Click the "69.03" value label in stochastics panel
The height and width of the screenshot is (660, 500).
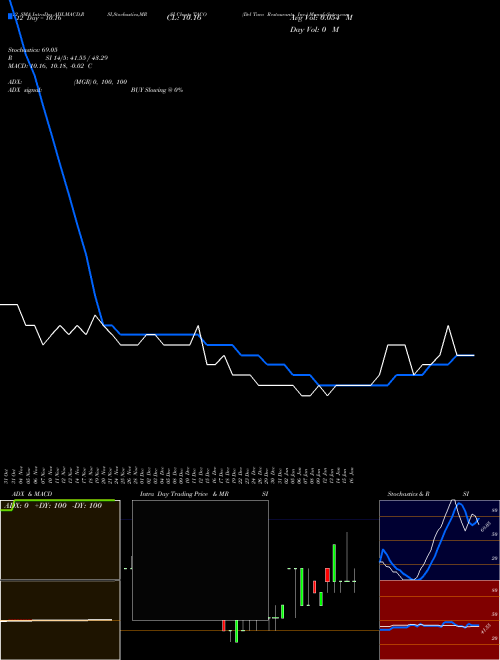coord(486,527)
